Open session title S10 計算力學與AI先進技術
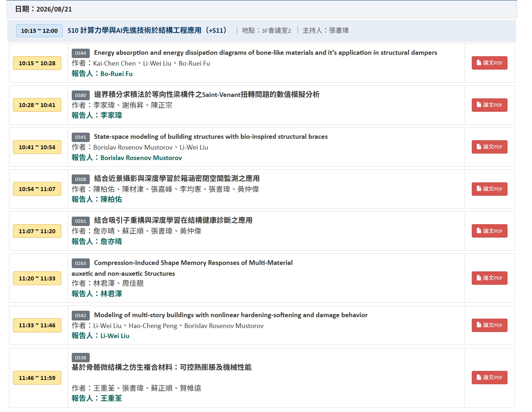This screenshot has width=532, height=412. (x=147, y=30)
